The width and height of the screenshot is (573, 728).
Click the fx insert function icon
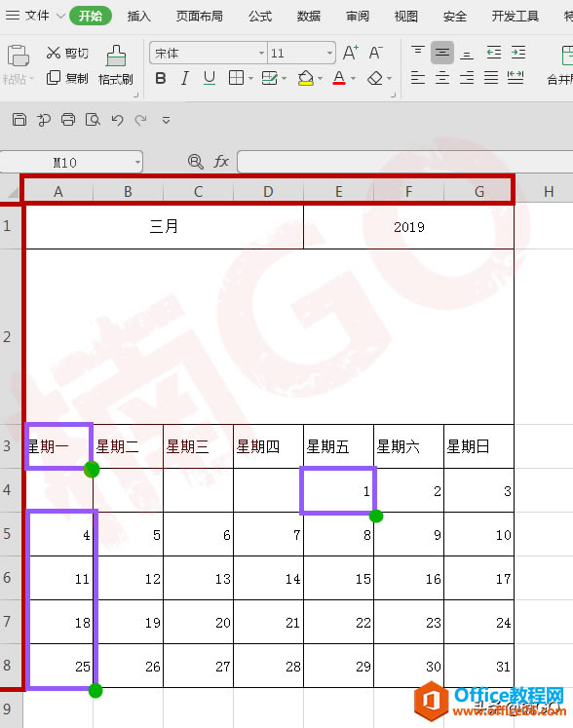point(221,162)
